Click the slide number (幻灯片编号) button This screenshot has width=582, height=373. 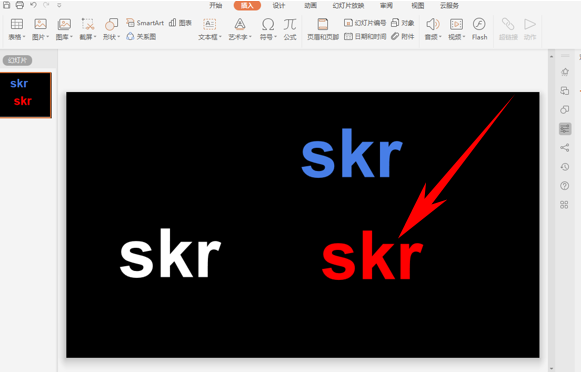click(x=365, y=23)
